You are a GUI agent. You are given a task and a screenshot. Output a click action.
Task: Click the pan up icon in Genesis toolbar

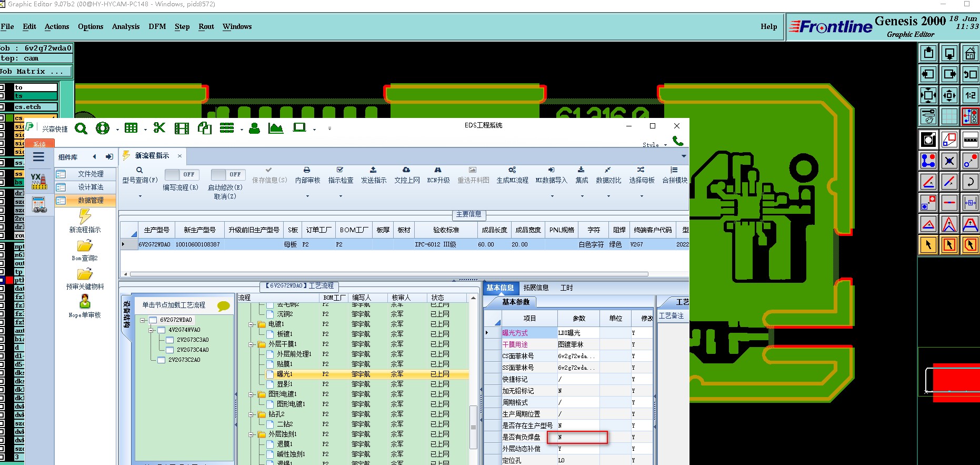[x=928, y=53]
